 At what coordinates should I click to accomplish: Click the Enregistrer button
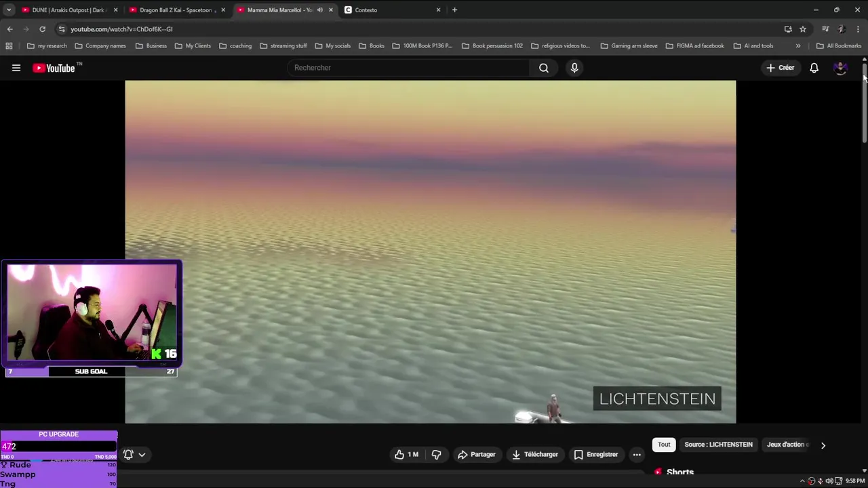tap(596, 455)
